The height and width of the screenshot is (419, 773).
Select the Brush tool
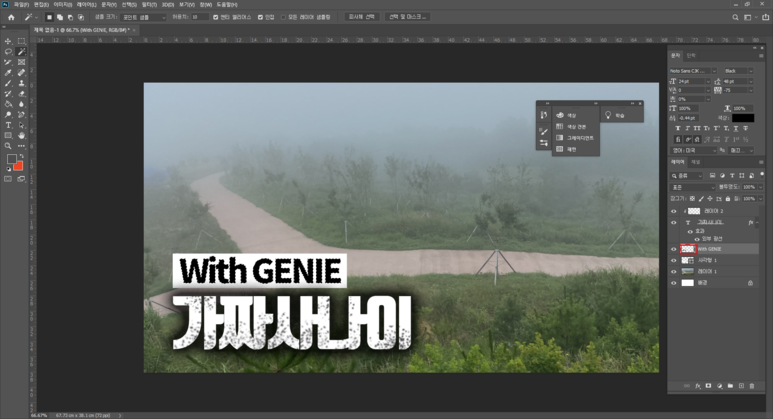8,83
